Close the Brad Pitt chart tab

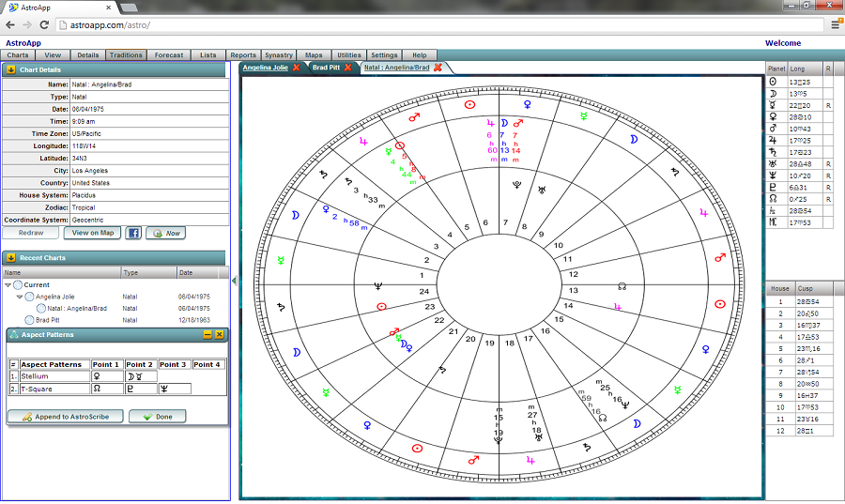348,68
